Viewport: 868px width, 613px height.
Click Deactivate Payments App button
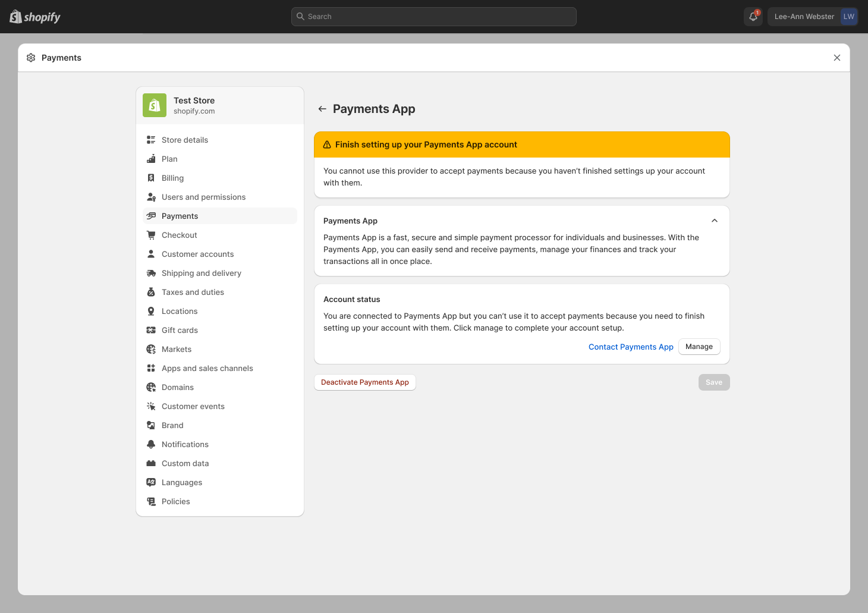click(365, 382)
